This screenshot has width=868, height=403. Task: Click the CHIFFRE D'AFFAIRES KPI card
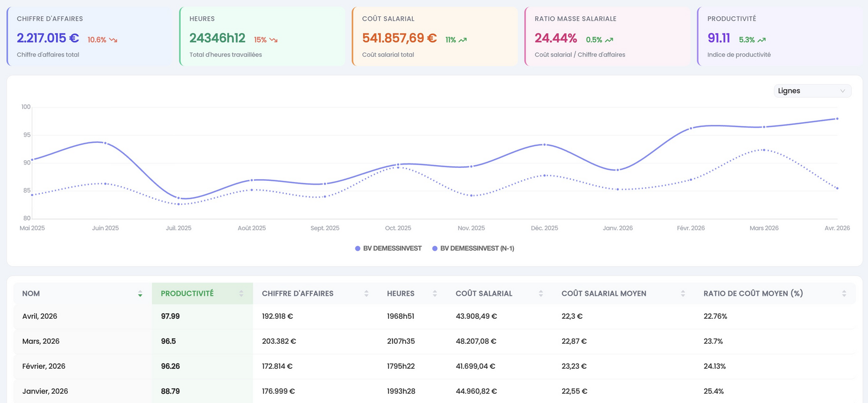point(90,36)
